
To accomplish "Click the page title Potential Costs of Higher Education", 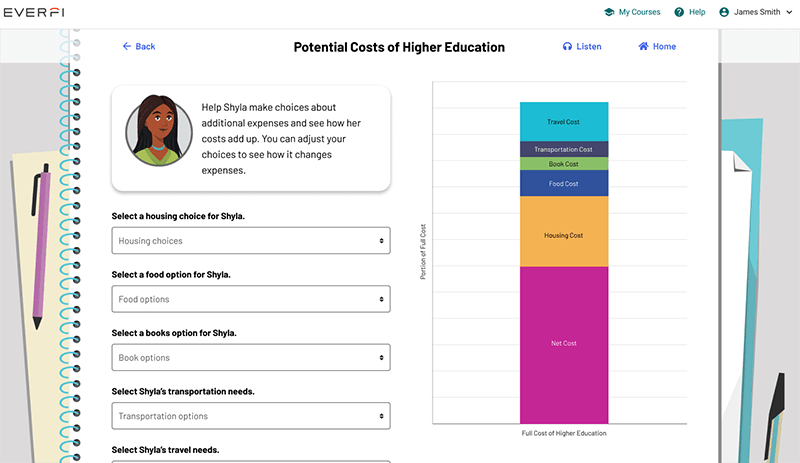I will click(x=399, y=47).
